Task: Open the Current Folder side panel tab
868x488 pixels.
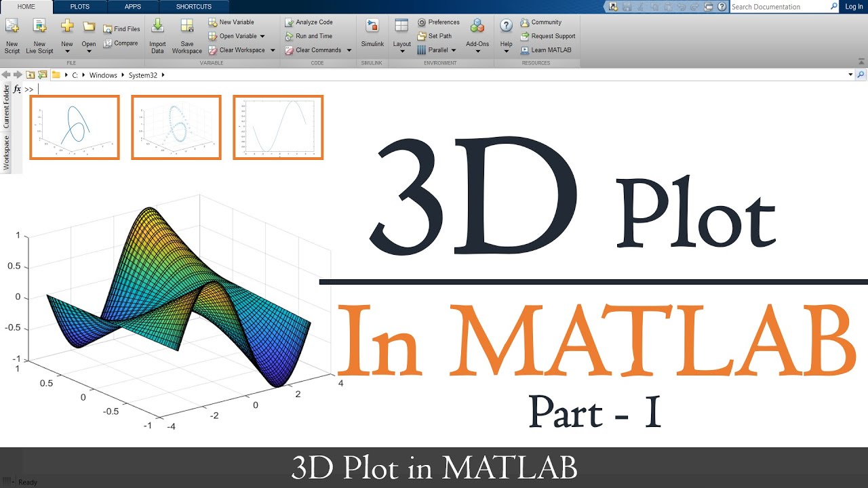Action: pos(6,107)
